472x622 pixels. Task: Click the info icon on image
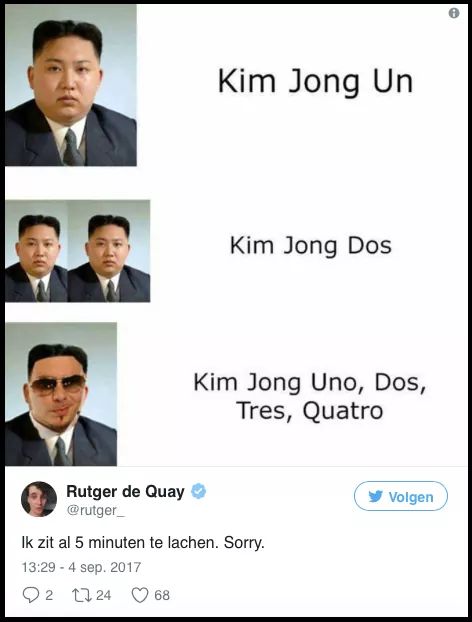(x=454, y=13)
